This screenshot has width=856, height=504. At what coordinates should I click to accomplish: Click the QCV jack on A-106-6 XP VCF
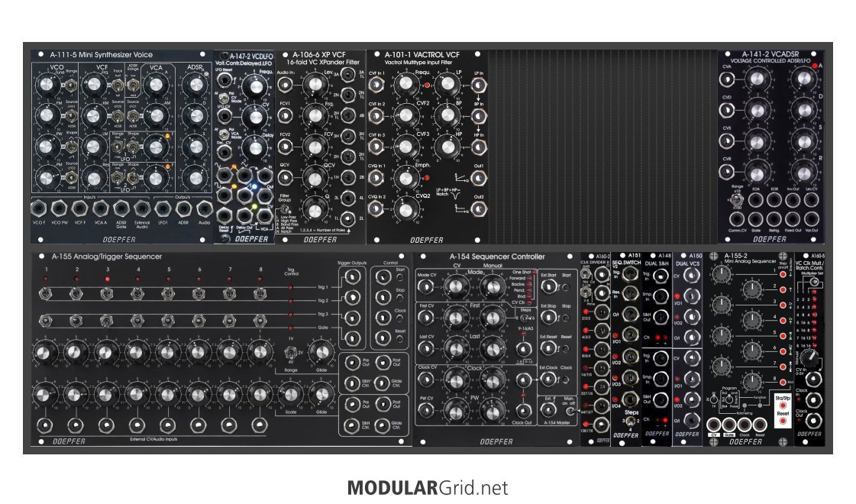pyautogui.click(x=285, y=177)
